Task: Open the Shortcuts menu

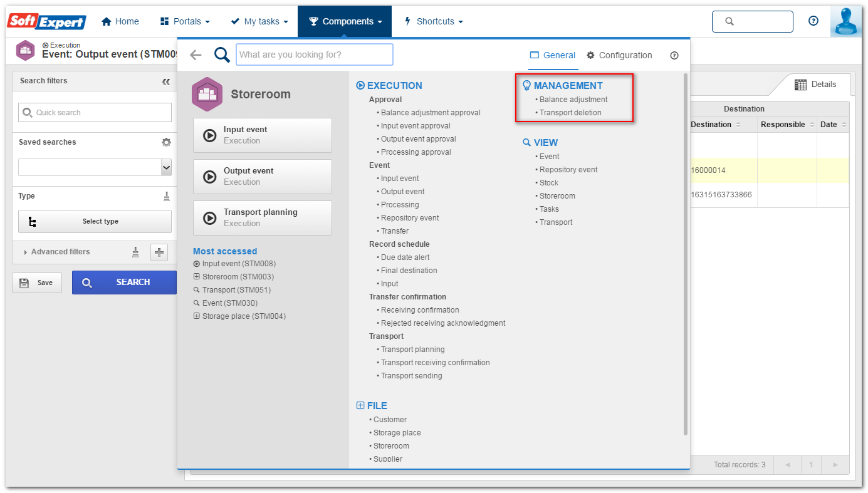Action: coord(434,21)
